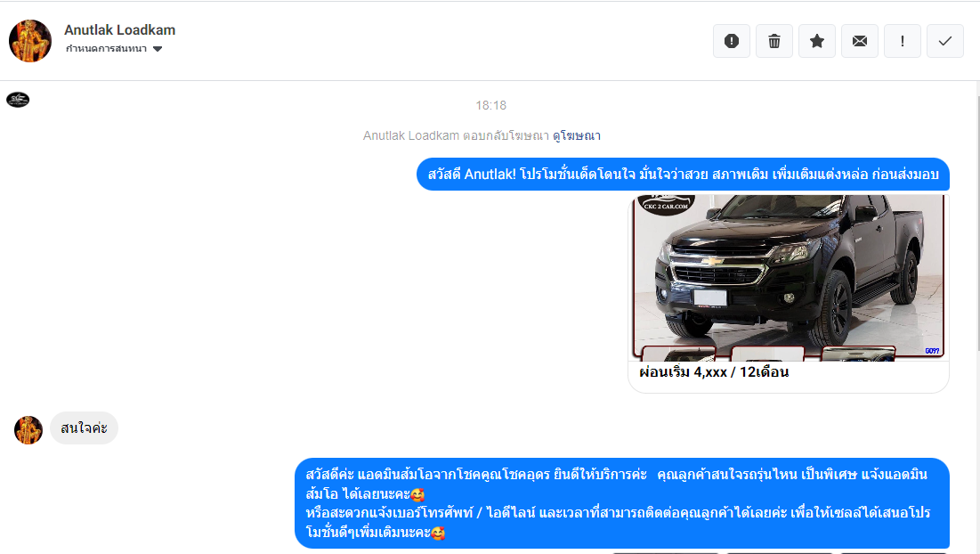980x554 pixels.
Task: Click the avatar next to สนใจค่ะ message
Action: tap(28, 430)
